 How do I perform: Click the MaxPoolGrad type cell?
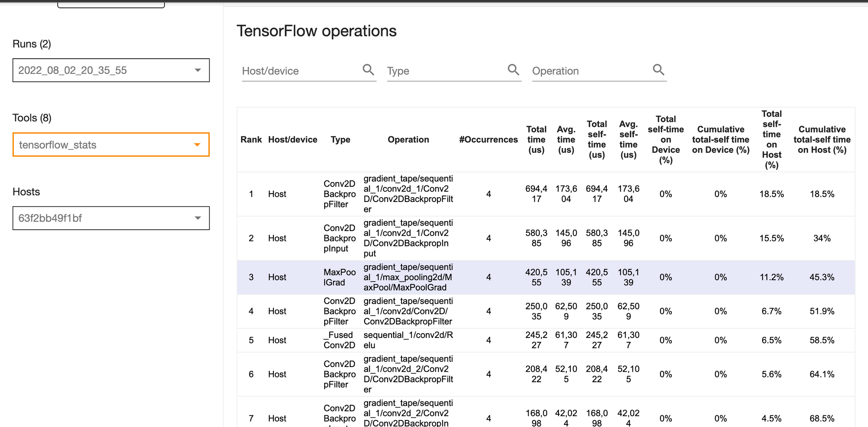pos(339,277)
